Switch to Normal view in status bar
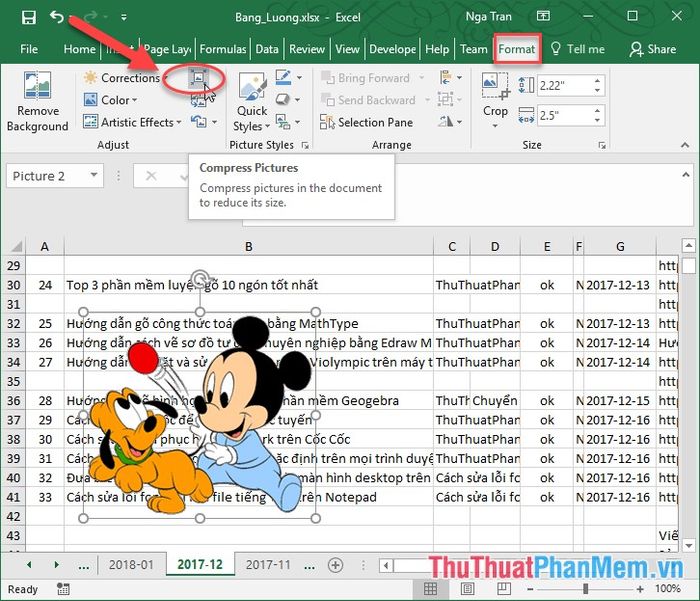 [431, 590]
